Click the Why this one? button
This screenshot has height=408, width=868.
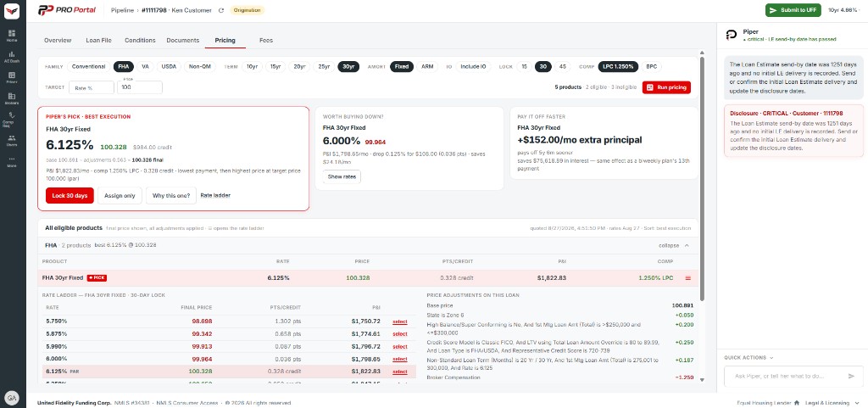coord(171,195)
